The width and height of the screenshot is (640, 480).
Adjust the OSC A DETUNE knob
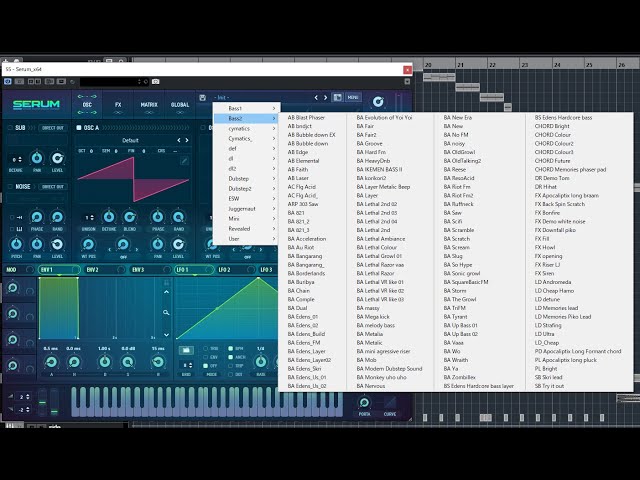coord(109,217)
